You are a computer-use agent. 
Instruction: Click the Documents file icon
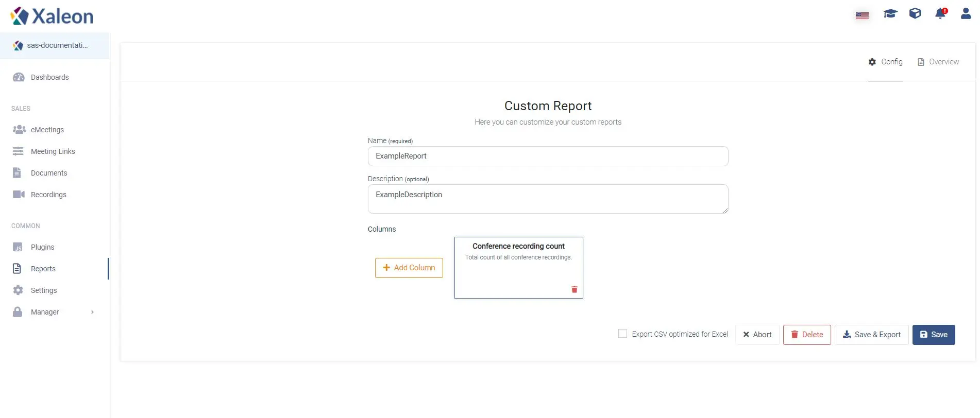coord(17,173)
